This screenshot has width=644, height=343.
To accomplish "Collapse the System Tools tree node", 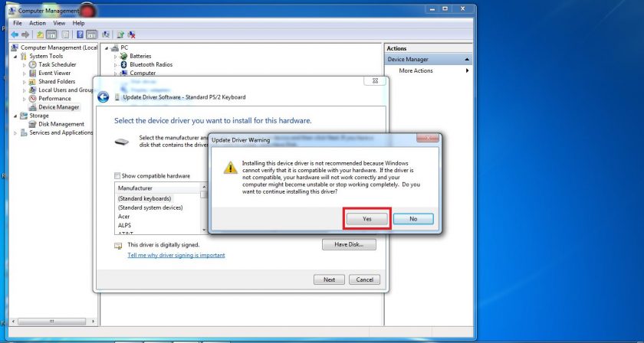I will coord(15,56).
